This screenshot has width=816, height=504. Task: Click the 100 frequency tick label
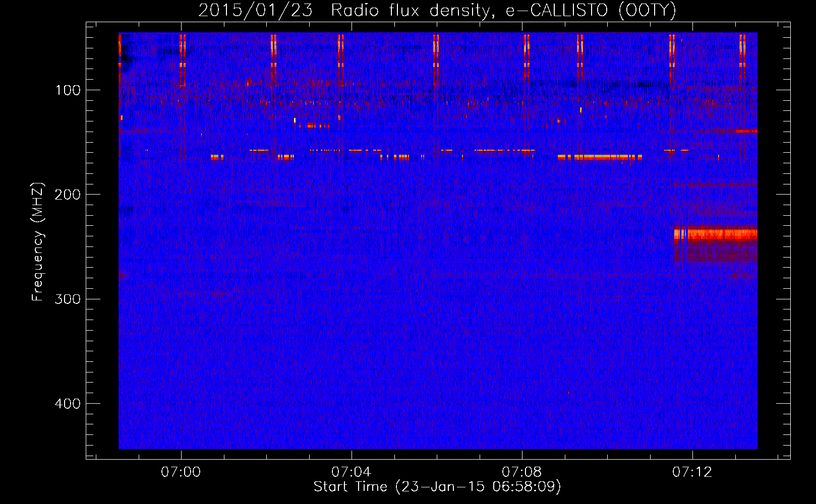point(68,90)
